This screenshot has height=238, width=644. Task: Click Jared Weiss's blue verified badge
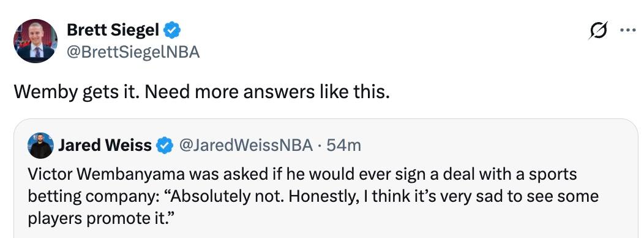[165, 145]
